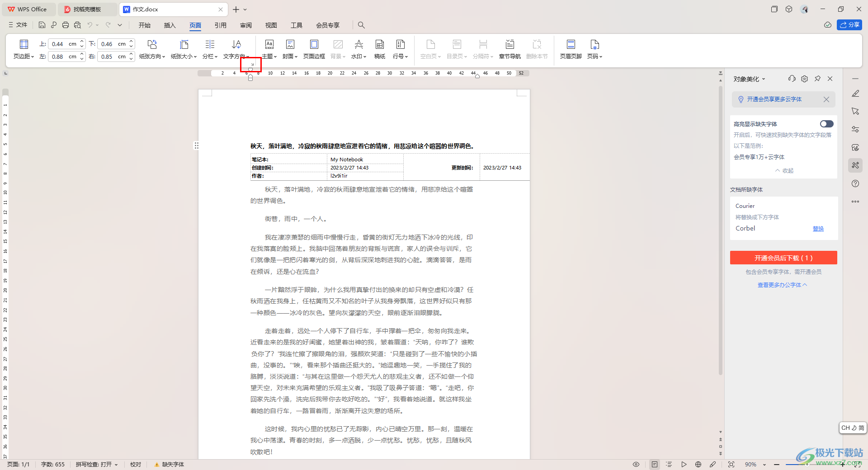Click the undo arrow icon
The width and height of the screenshot is (868, 470).
point(90,25)
